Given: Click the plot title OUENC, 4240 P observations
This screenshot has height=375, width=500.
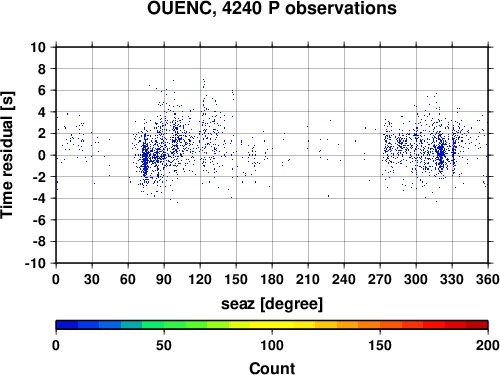Looking at the screenshot, I should (x=272, y=8).
